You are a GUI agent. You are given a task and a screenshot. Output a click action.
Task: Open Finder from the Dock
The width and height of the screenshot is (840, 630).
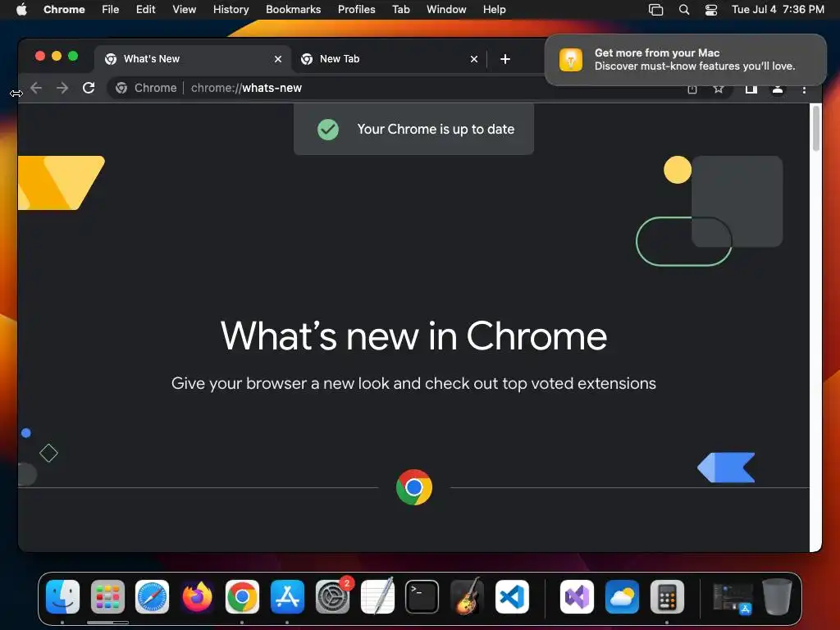click(62, 596)
